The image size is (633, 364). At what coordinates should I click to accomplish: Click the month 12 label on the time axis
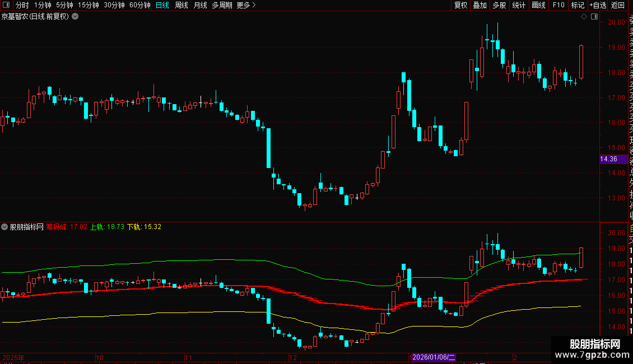tap(293, 357)
